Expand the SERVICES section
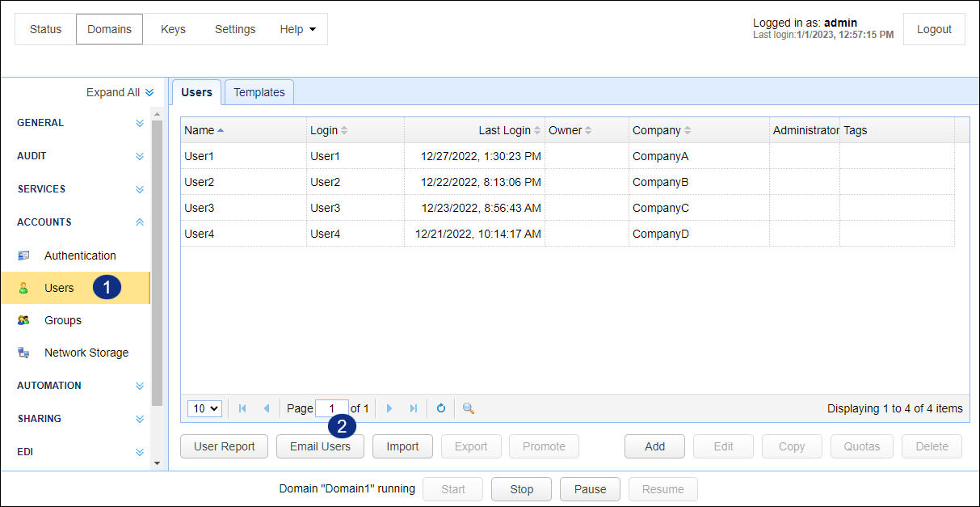 (x=140, y=189)
